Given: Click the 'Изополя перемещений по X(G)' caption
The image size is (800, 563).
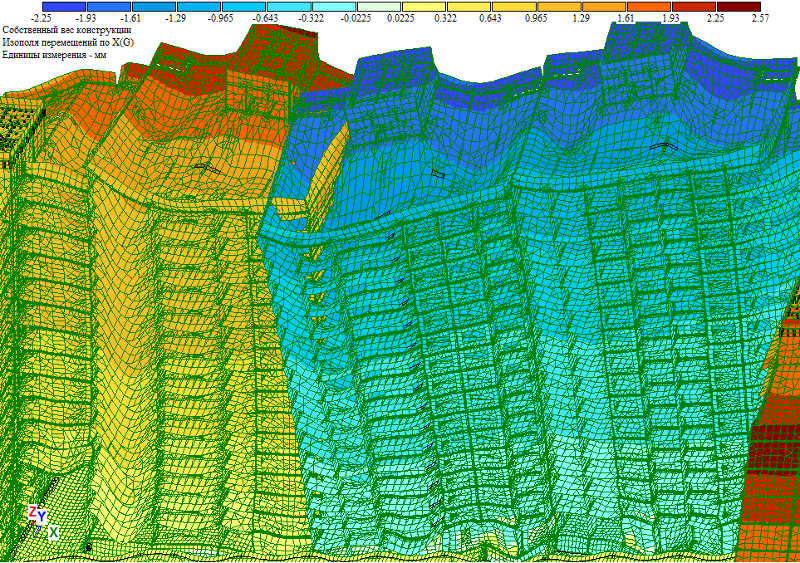Looking at the screenshot, I should pos(70,44).
